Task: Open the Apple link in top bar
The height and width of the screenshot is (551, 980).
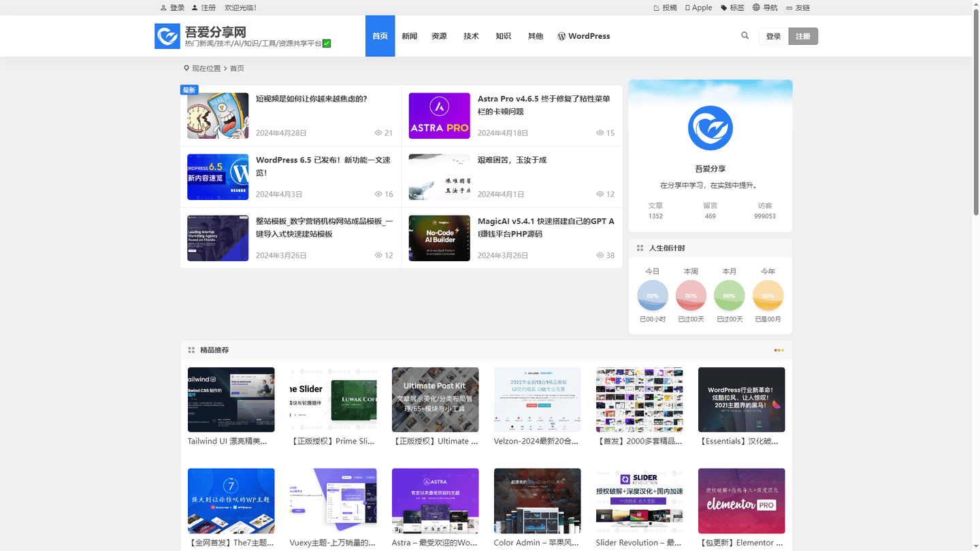Action: coord(698,7)
